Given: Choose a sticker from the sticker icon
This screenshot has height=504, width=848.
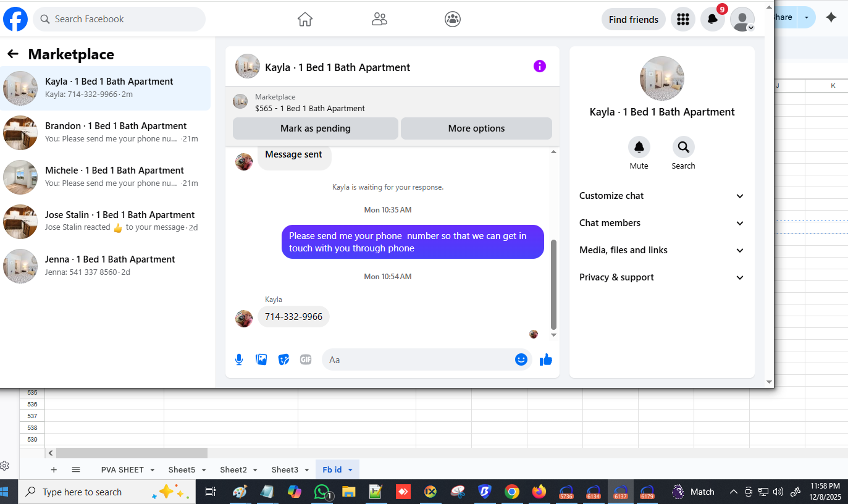Looking at the screenshot, I should 283,359.
